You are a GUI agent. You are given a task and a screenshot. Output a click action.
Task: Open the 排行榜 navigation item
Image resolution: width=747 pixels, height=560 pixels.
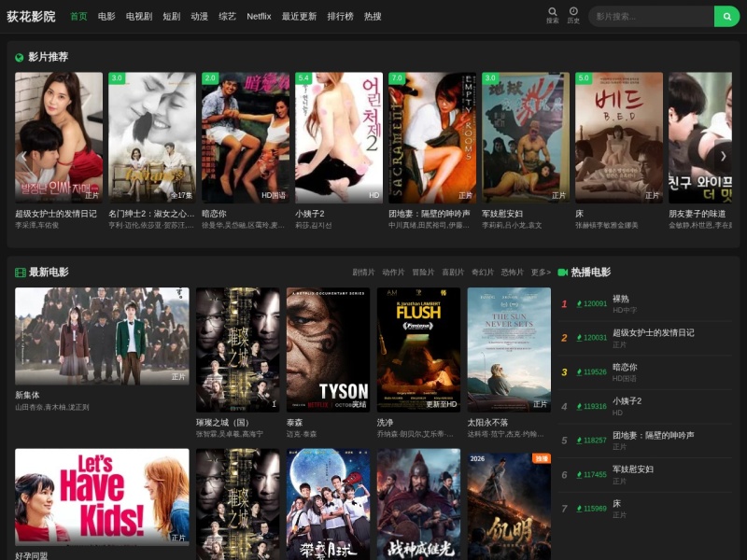click(340, 17)
